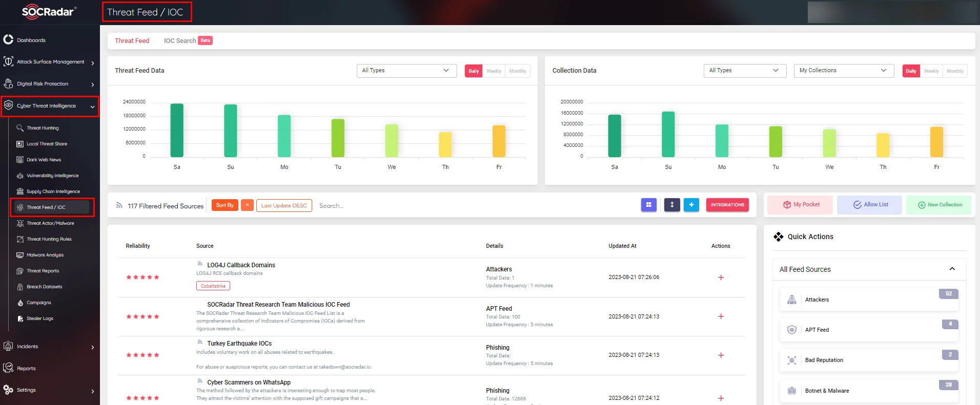980x405 pixels.
Task: Add SOCRadar Malicious IOC Feed via plus icon
Action: [721, 316]
